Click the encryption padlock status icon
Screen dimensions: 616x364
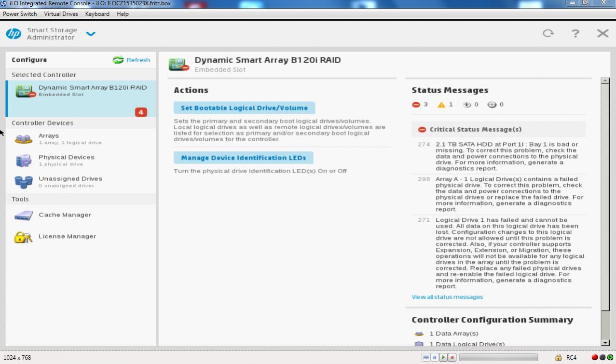[x=558, y=357]
